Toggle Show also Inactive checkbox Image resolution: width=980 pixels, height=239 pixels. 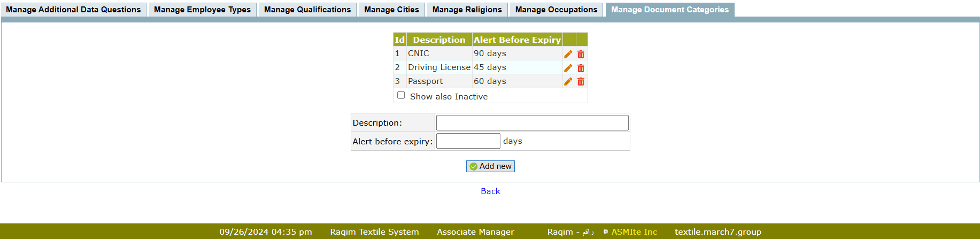coord(401,95)
